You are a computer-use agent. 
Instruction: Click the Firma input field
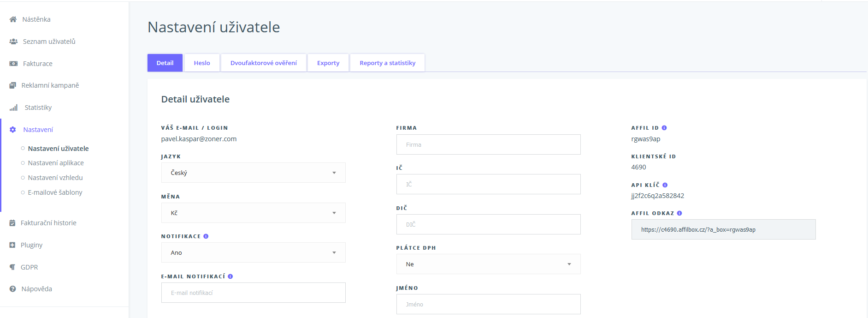coord(488,144)
